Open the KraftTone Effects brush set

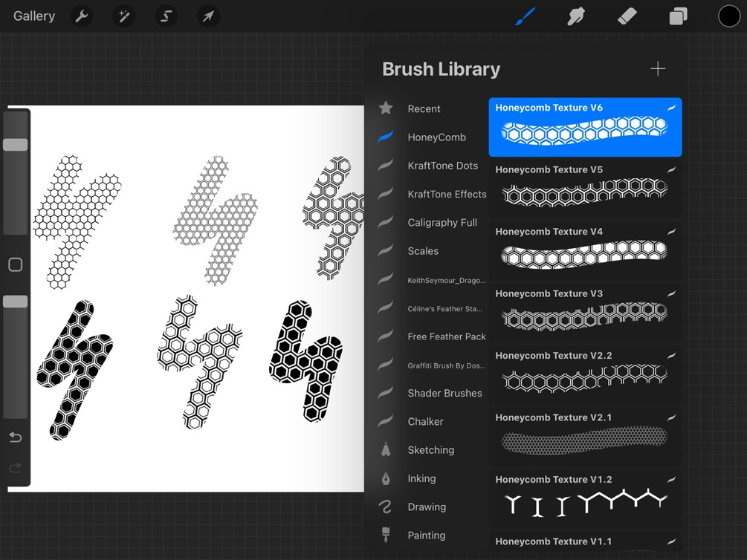(x=447, y=195)
